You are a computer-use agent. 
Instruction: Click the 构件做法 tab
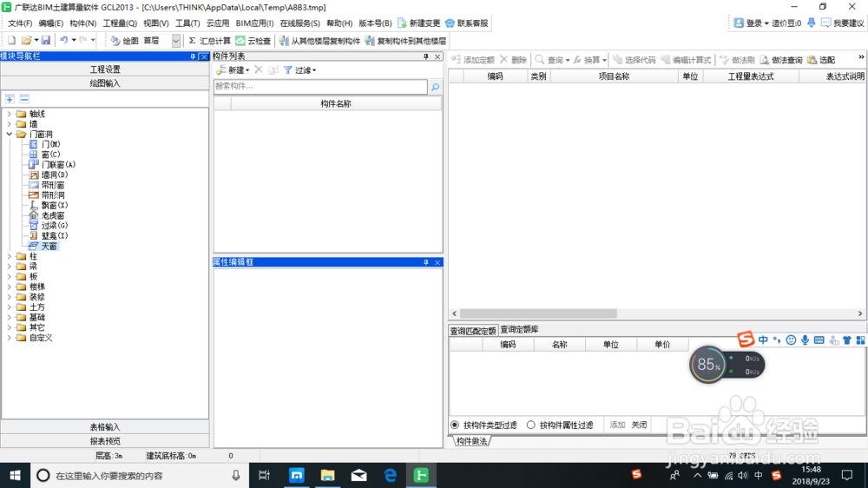coord(472,441)
